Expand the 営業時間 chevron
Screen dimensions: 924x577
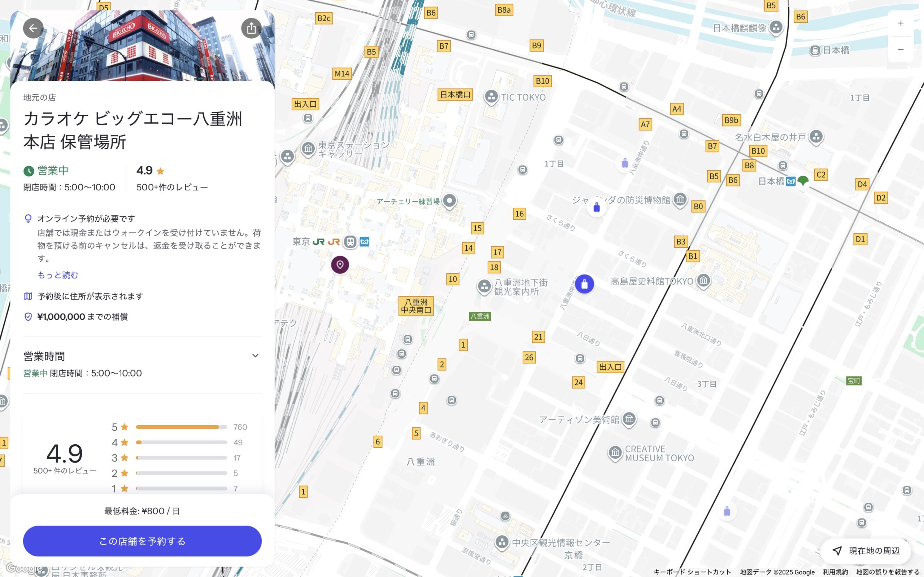click(x=255, y=356)
